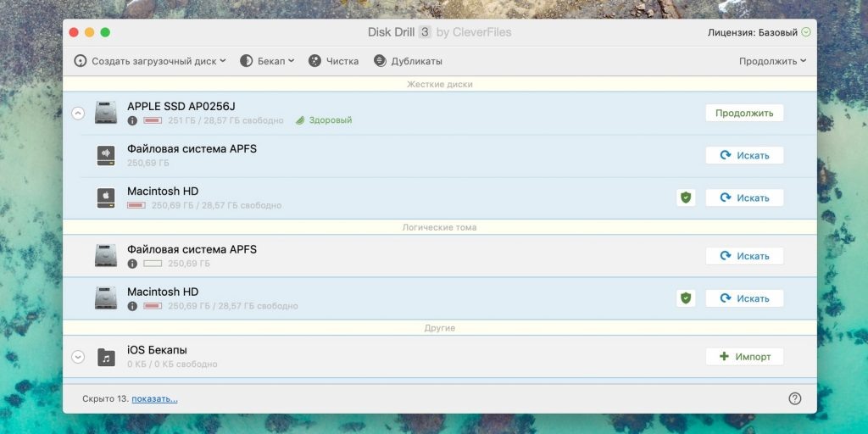Click the Дубликаты icon in toolbar
This screenshot has height=434, width=868.
click(x=380, y=61)
